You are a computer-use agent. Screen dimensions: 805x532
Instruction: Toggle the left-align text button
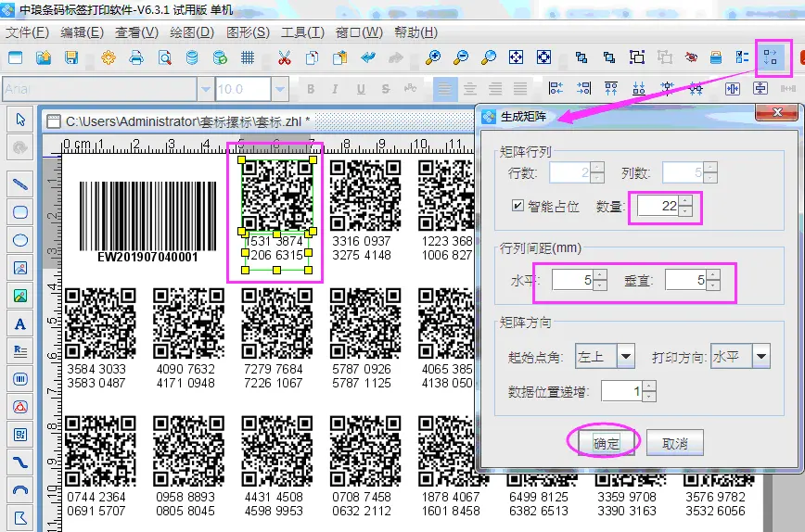[447, 89]
